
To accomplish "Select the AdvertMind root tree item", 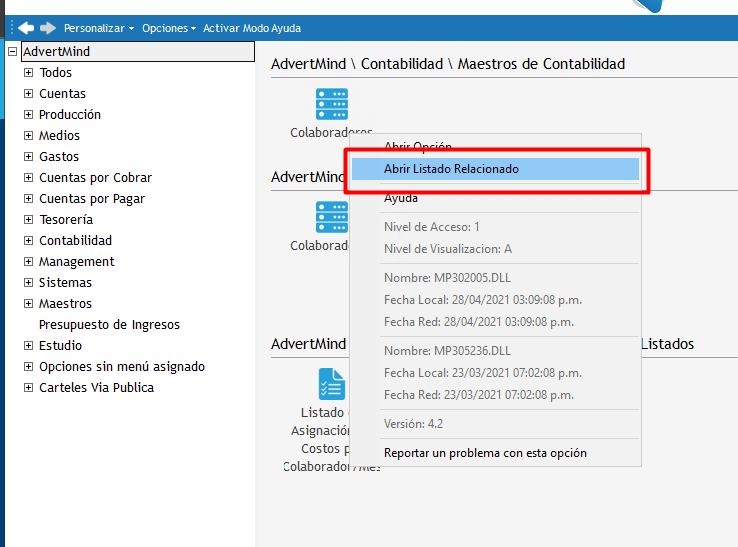I will point(138,51).
